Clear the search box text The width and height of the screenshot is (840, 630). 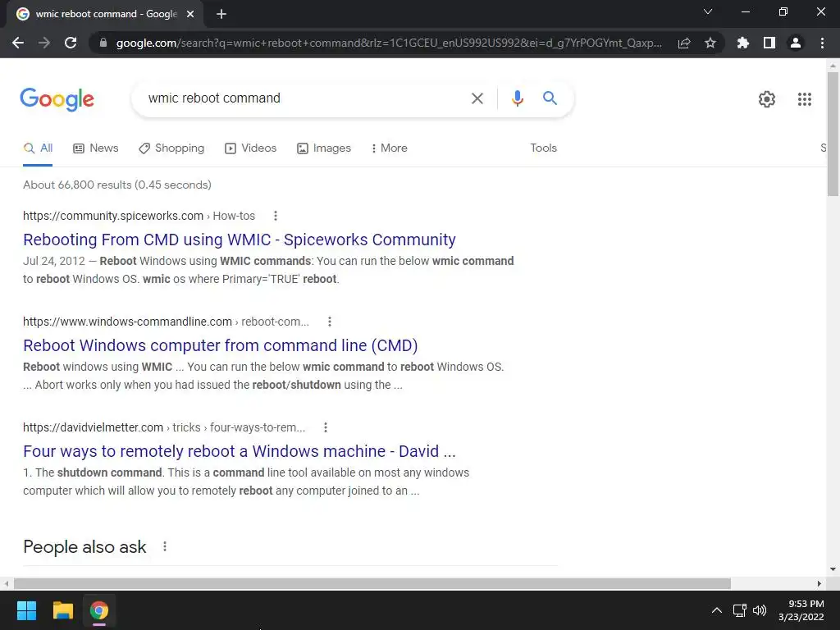(477, 98)
